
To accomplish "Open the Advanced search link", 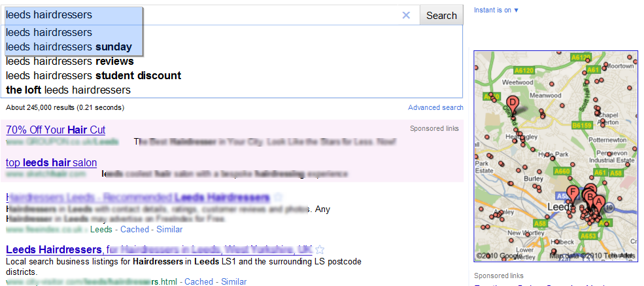I will click(435, 108).
